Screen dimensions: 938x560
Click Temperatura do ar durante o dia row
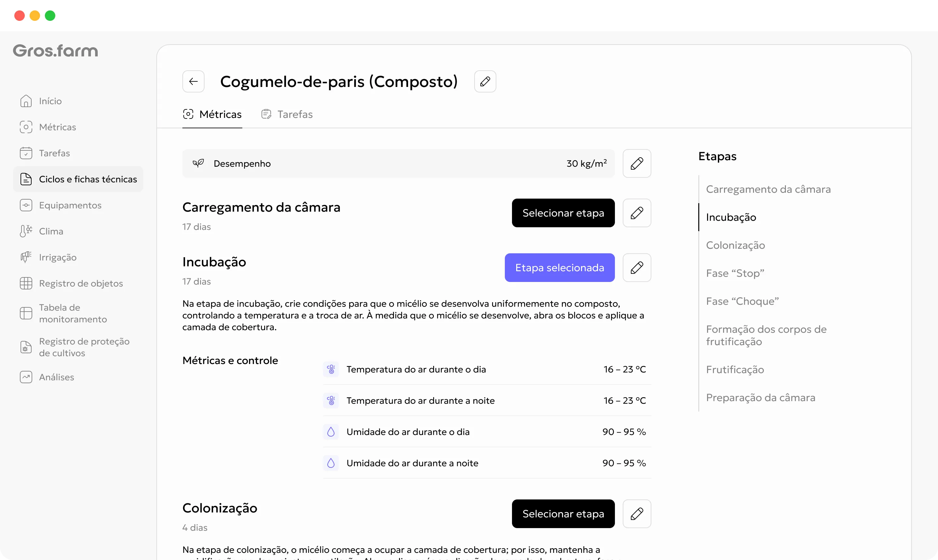[x=487, y=369]
